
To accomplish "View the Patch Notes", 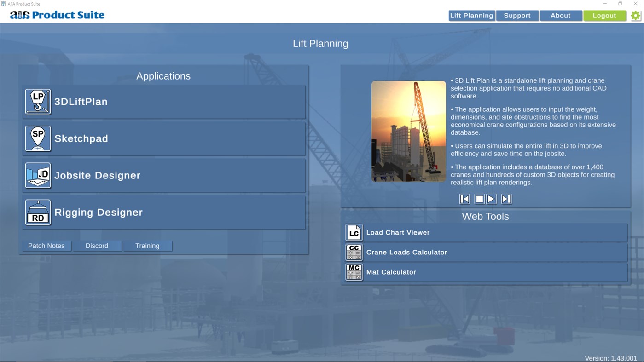I will (46, 246).
